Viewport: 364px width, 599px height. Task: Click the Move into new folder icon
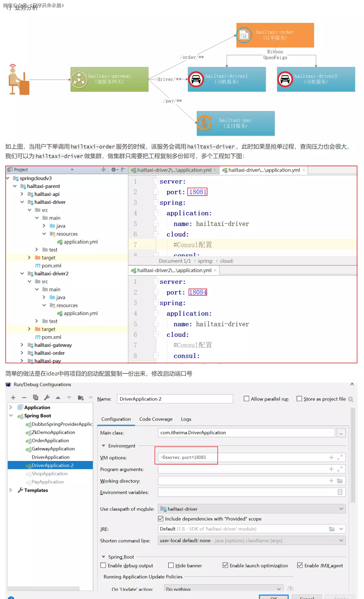(81, 398)
